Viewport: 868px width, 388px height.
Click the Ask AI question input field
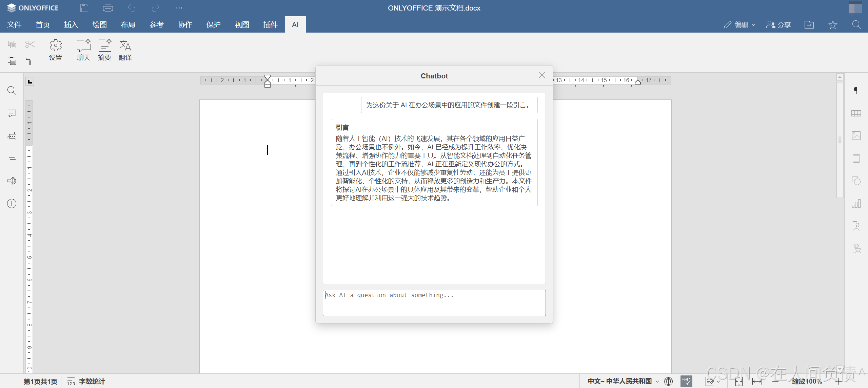(434, 302)
